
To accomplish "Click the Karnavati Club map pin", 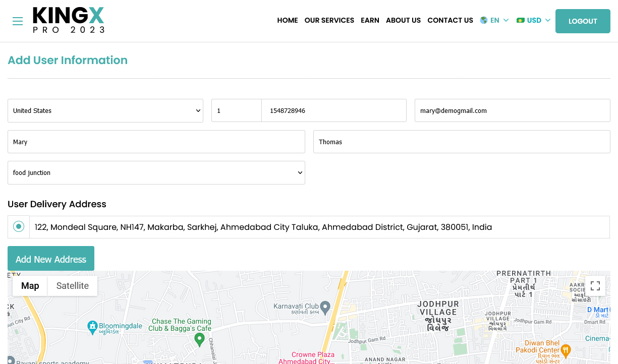I will [x=326, y=307].
